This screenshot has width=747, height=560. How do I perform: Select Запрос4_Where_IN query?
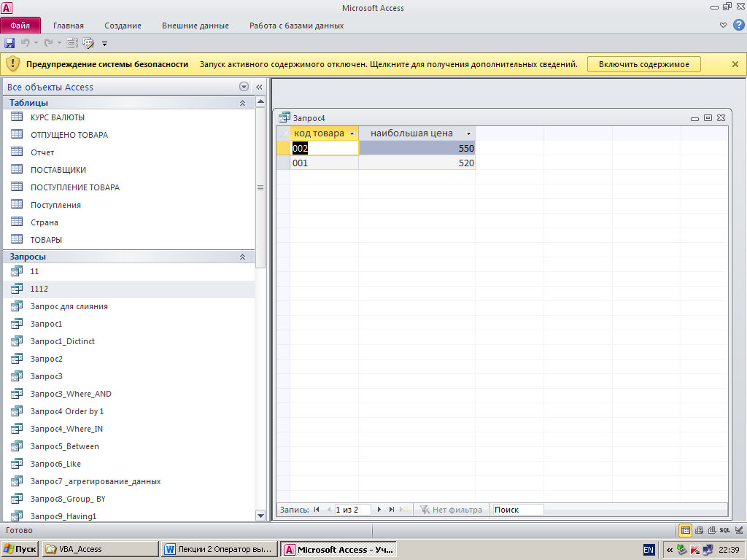click(66, 429)
